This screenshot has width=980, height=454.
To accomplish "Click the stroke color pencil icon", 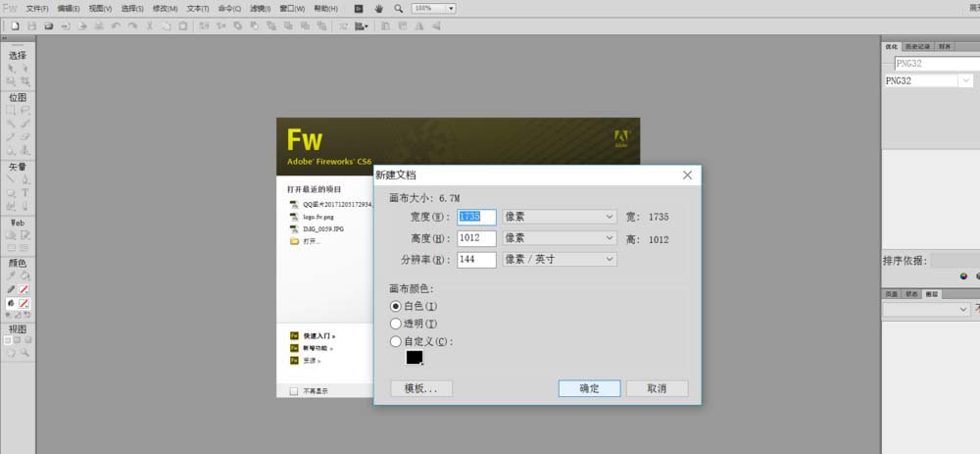I will [11, 289].
